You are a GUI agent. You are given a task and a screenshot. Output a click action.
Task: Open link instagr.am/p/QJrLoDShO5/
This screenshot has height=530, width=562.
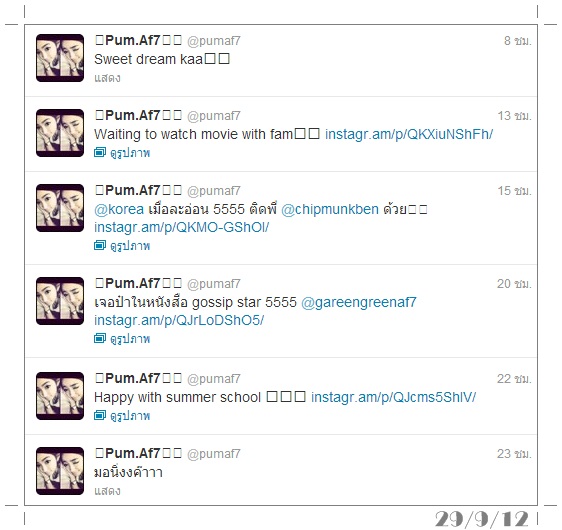pos(179,320)
